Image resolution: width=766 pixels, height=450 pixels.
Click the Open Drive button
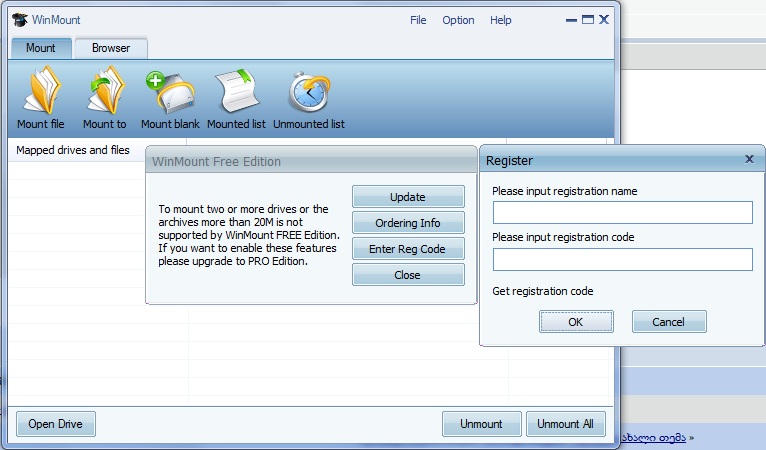point(56,424)
